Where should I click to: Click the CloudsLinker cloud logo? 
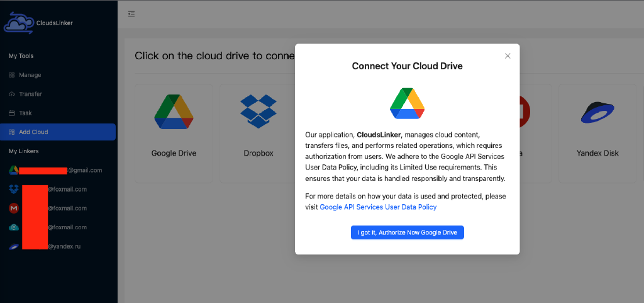(x=19, y=23)
